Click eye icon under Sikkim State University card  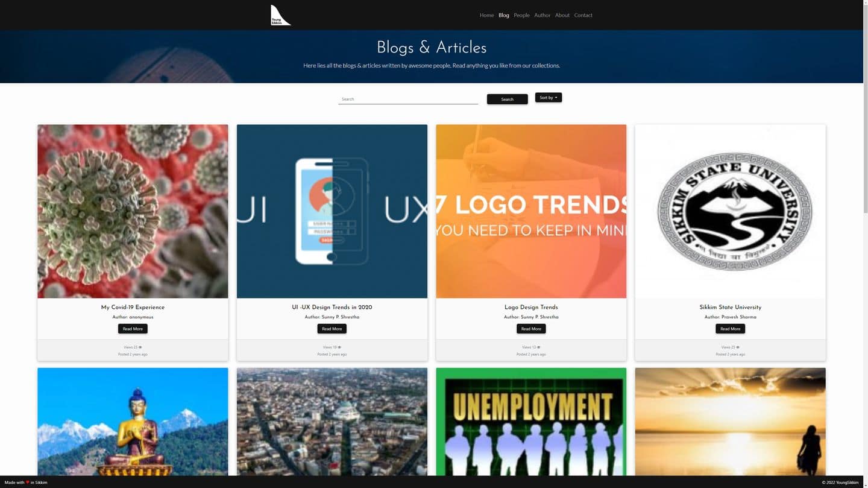(738, 347)
